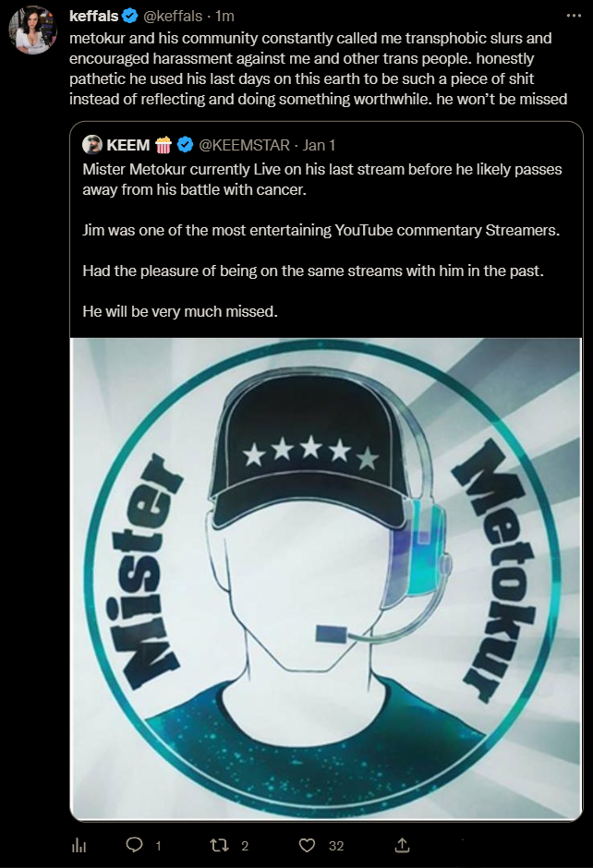Open the Mister Metokur logo image

click(x=326, y=578)
